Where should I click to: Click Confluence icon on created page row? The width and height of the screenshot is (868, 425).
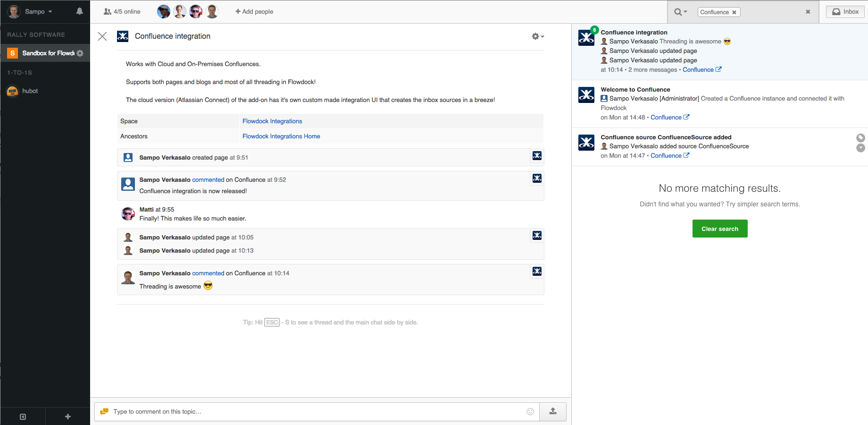pyautogui.click(x=537, y=156)
